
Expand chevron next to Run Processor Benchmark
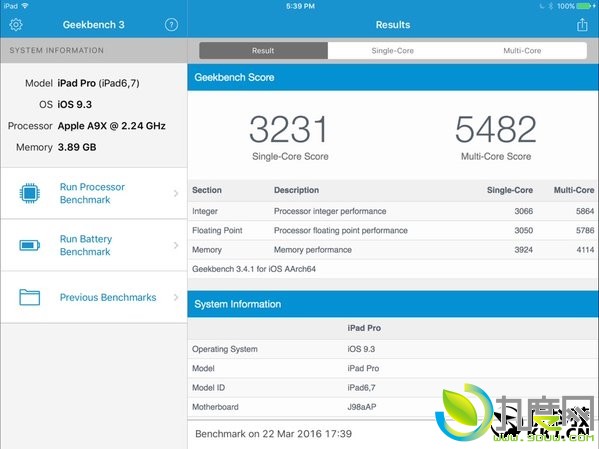tap(176, 193)
